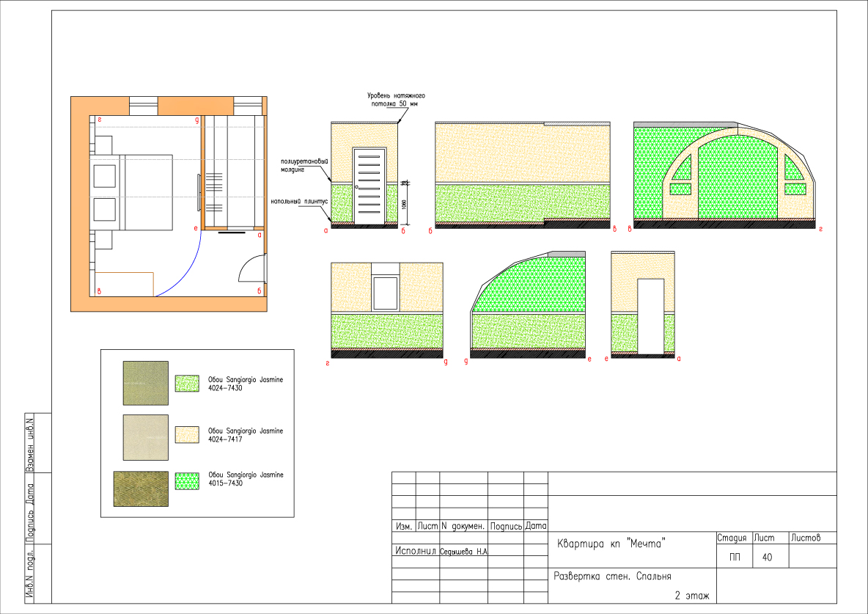Select the green triangle-pattern swatch for 4015-7430
This screenshot has height=614, width=868.
point(187,481)
